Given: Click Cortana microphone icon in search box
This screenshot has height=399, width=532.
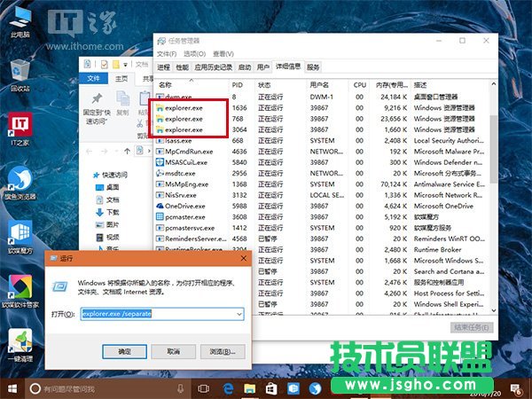Looking at the screenshot, I should pos(181,388).
